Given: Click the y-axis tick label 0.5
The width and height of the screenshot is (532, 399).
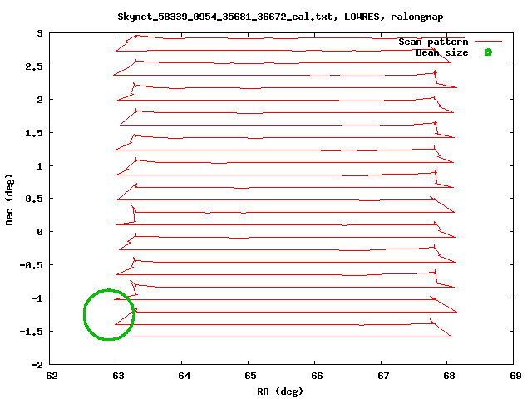Looking at the screenshot, I should [x=34, y=199].
